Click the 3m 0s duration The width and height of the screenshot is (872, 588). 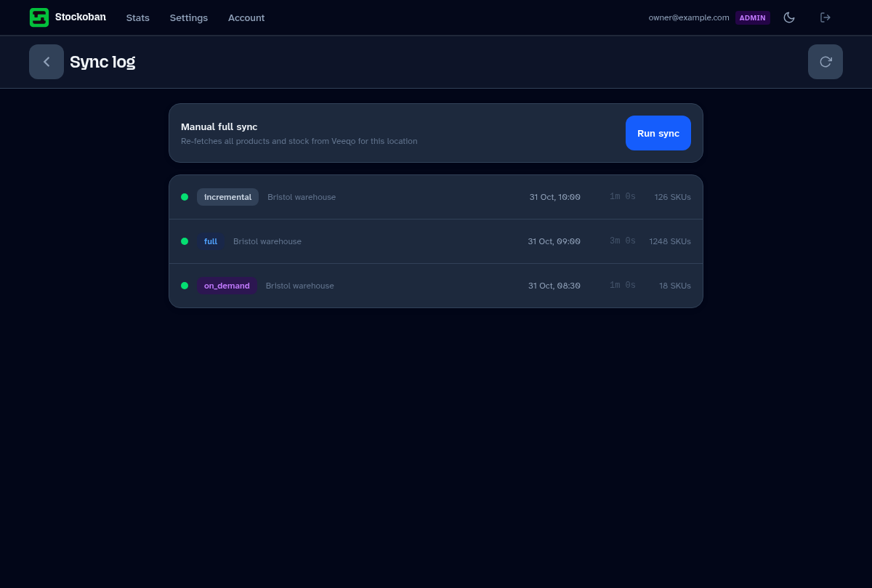point(623,241)
